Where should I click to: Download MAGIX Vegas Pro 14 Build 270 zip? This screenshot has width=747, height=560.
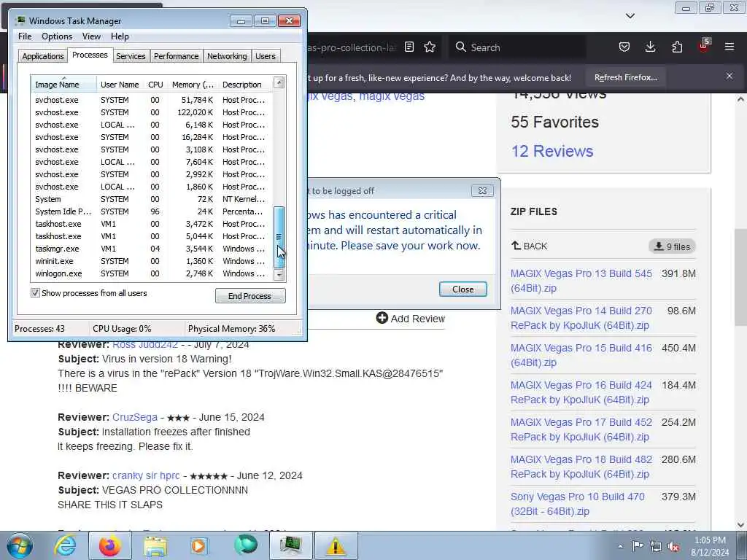pos(581,318)
